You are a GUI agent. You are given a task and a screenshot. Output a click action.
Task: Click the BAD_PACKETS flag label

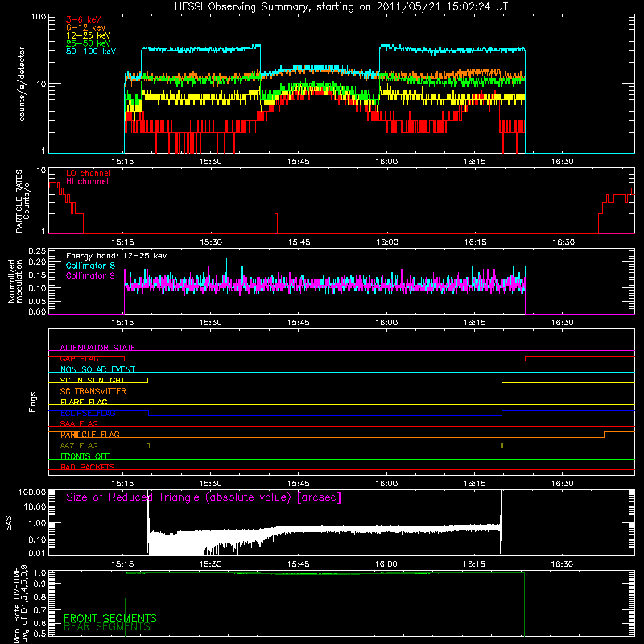click(x=88, y=467)
